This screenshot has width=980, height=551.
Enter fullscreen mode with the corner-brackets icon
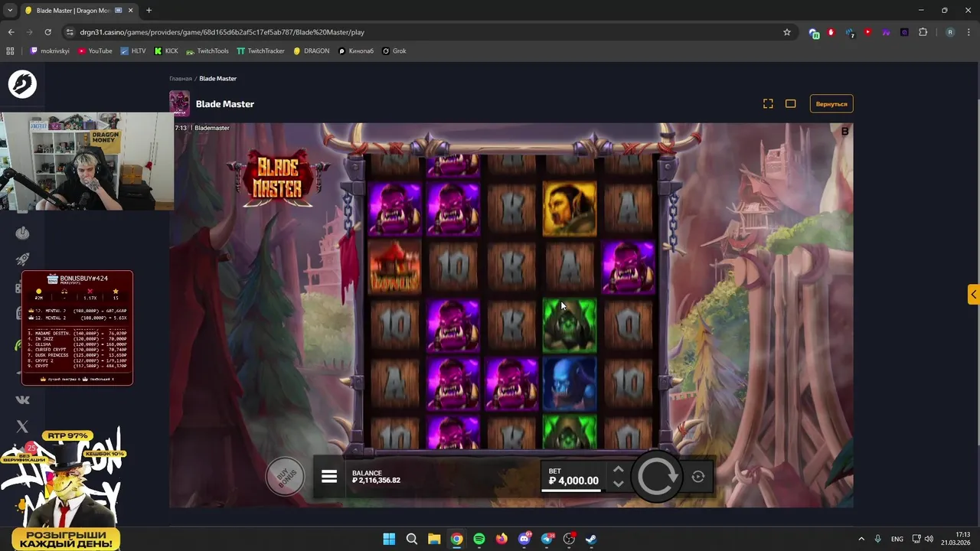click(768, 104)
